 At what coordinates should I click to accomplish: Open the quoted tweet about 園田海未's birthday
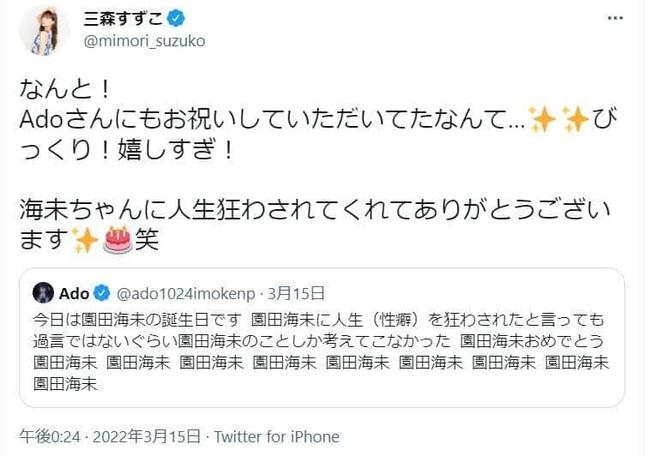[320, 345]
